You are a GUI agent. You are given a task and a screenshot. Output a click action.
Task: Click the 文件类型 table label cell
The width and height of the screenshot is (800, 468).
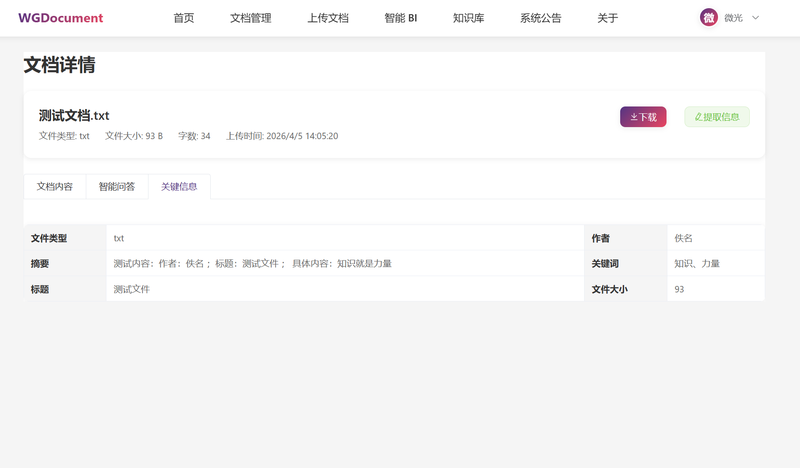click(x=65, y=238)
